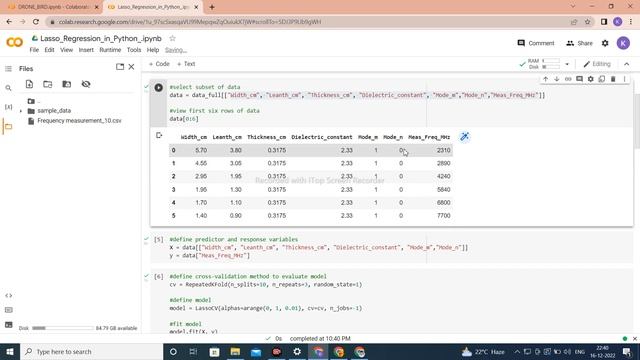Move the cell up
Screen dimensions: 640x360
pyautogui.click(x=545, y=79)
